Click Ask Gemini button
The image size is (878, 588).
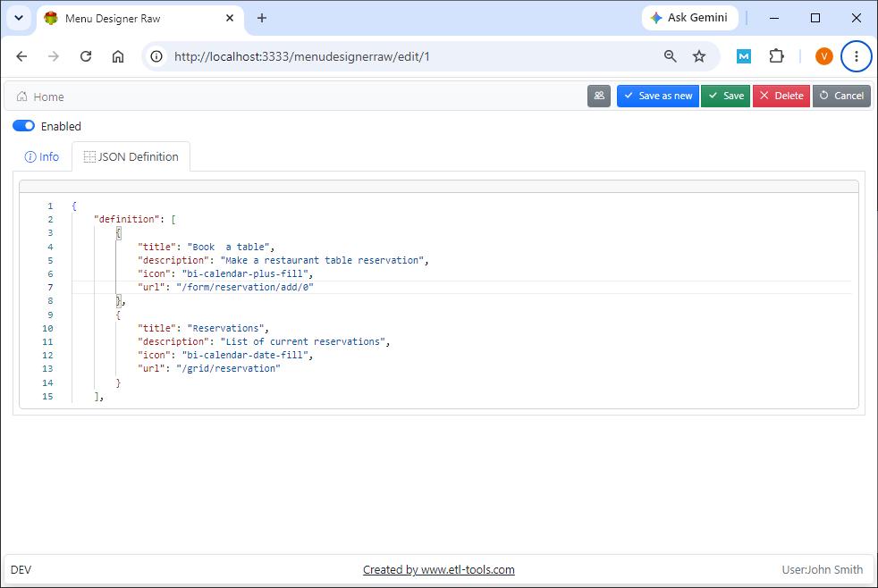[689, 17]
